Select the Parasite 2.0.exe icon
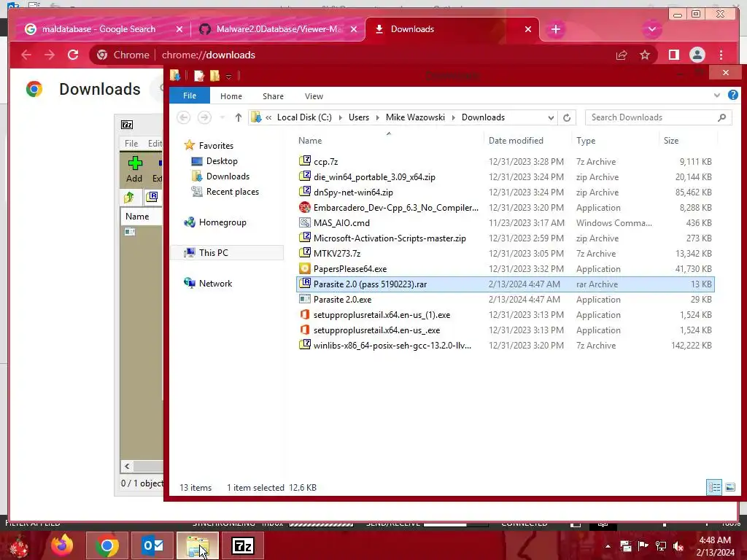Screen dimensions: 747x560 (304, 299)
